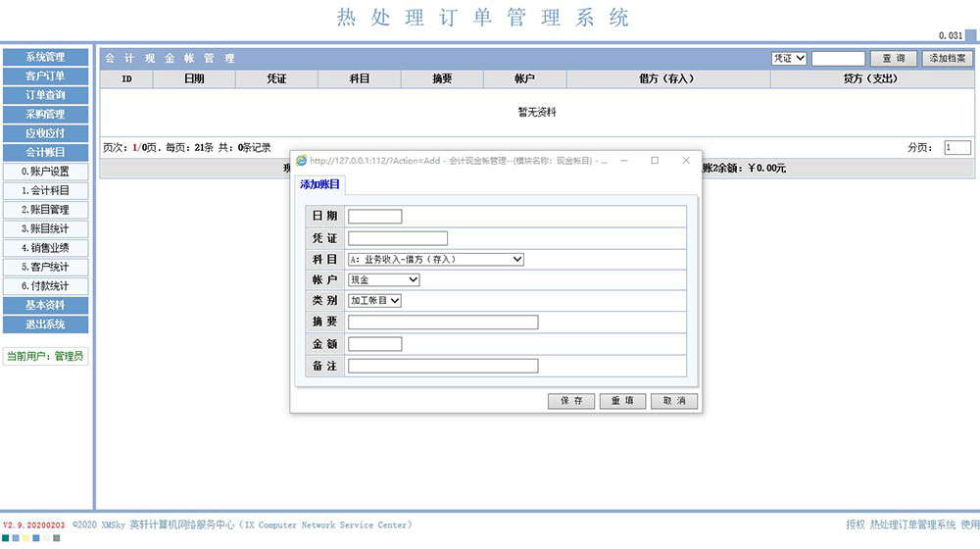Screen dimensions: 980x549
Task: Open the 科目 dropdown in the add form
Action: tap(436, 260)
